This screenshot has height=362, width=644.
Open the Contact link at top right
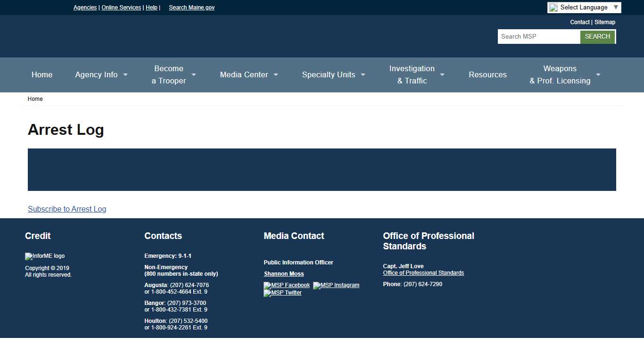point(580,22)
